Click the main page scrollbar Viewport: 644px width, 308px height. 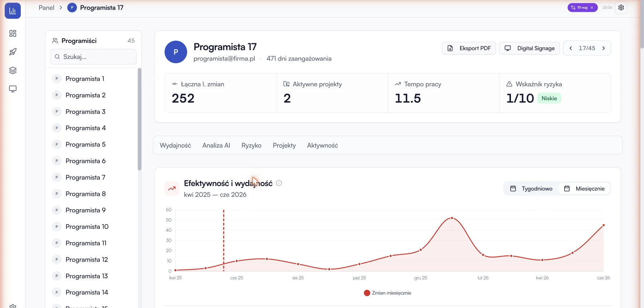click(x=642, y=25)
